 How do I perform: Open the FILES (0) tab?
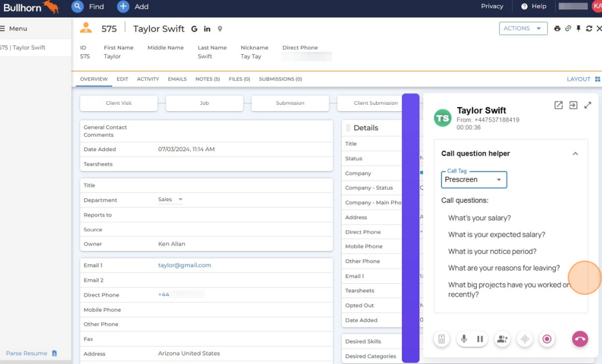(239, 79)
